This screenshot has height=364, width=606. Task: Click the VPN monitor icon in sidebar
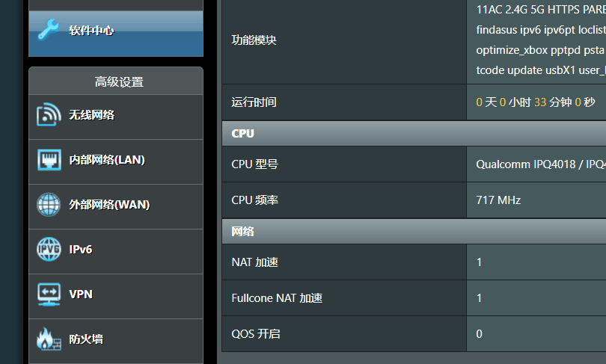[x=49, y=294]
